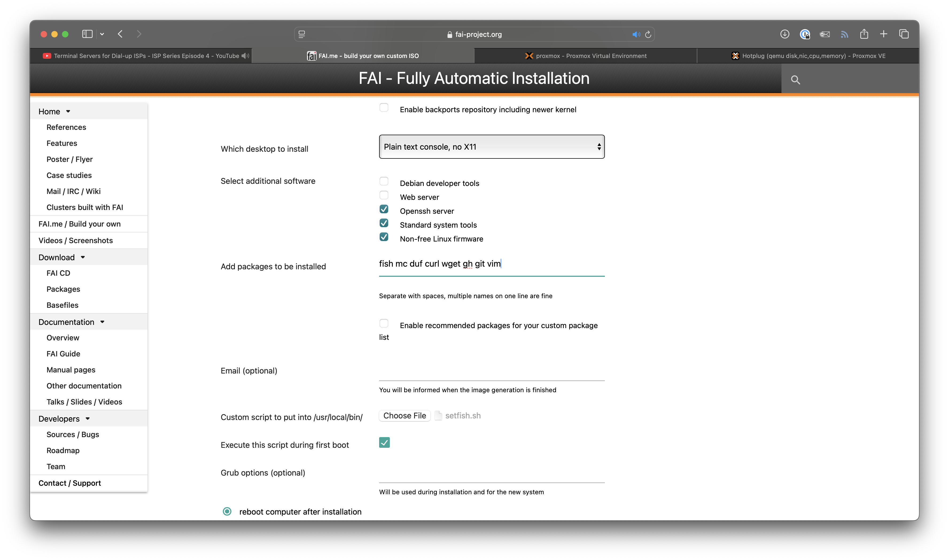
Task: Click the Email optional input field
Action: (491, 372)
